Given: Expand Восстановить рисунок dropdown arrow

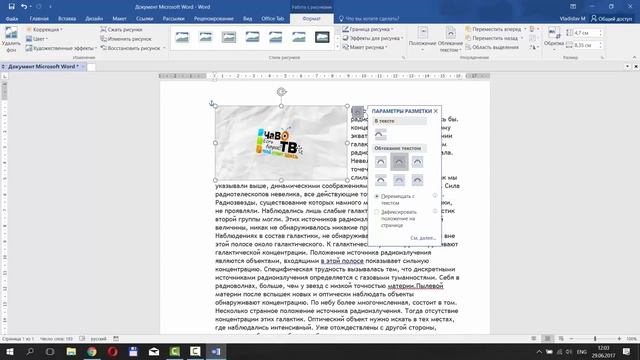Looking at the screenshot, I should tap(164, 48).
